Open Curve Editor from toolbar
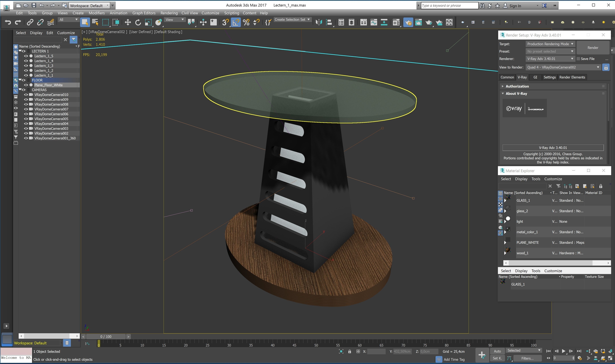615x364 pixels. [374, 23]
